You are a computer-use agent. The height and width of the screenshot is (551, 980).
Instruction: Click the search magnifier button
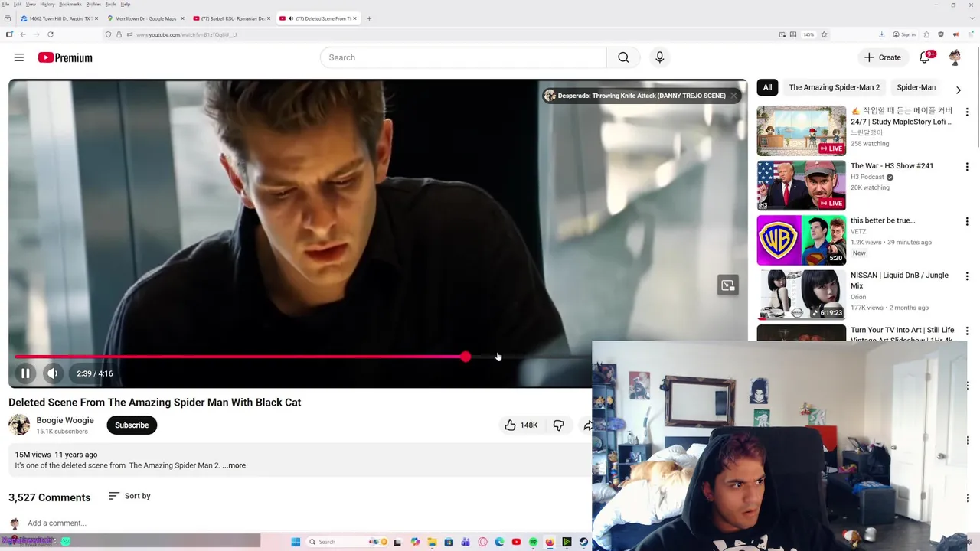(x=623, y=57)
